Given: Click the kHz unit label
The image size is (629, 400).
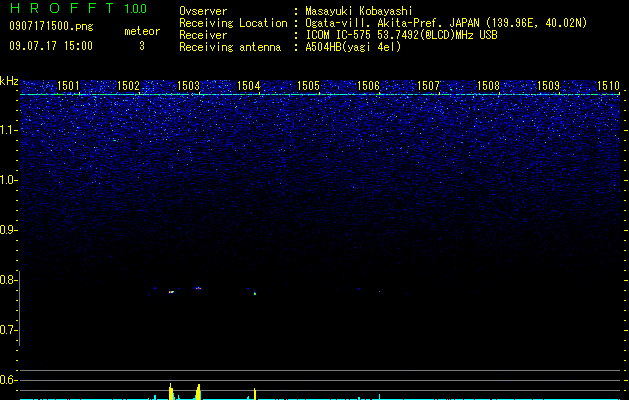Looking at the screenshot, I should coord(9,81).
